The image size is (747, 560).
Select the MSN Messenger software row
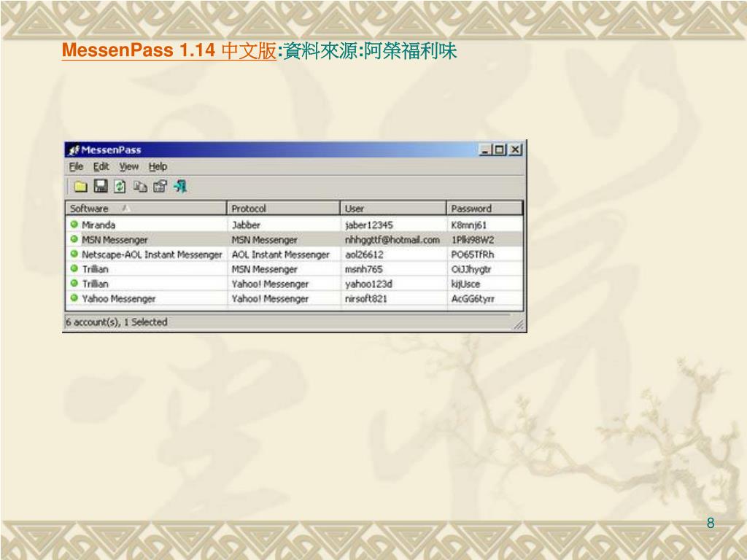(295, 239)
